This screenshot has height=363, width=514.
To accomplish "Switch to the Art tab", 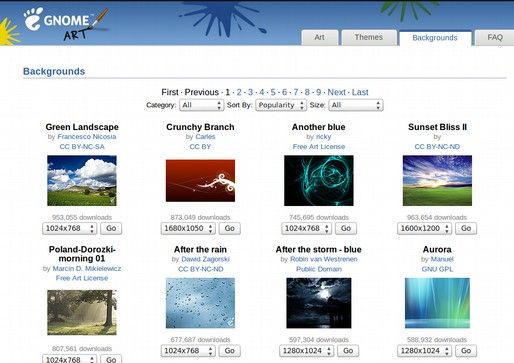I will (319, 37).
